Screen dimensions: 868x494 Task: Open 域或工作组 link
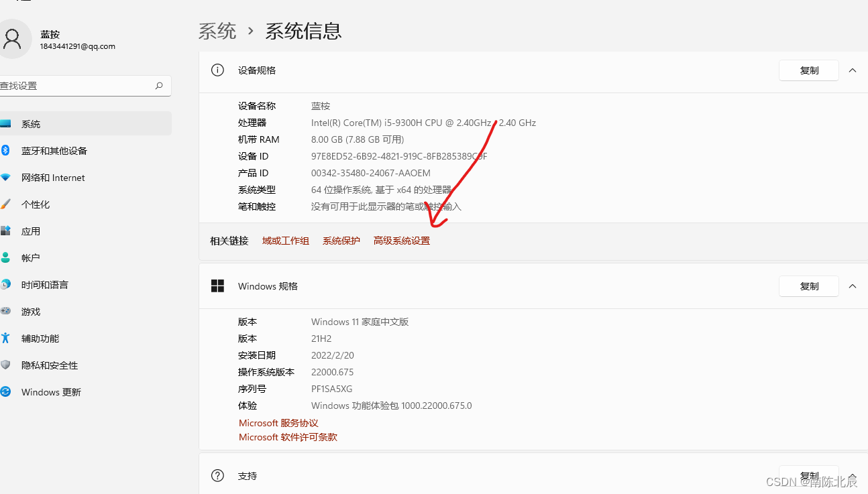click(286, 241)
